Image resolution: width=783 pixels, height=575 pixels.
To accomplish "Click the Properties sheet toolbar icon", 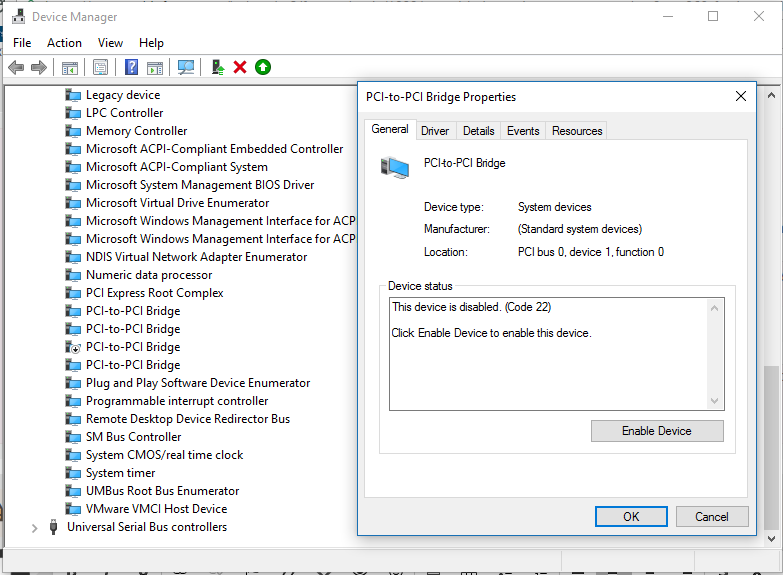I will [x=100, y=67].
